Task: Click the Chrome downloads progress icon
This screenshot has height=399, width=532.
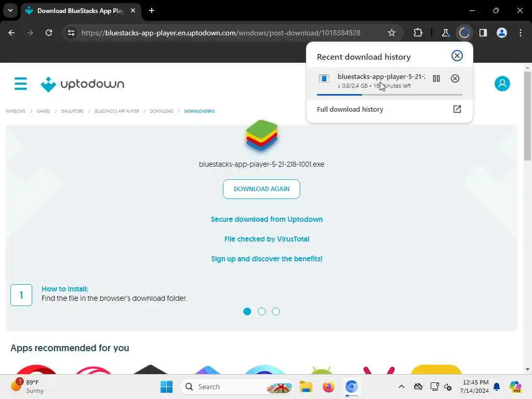Action: (x=464, y=33)
